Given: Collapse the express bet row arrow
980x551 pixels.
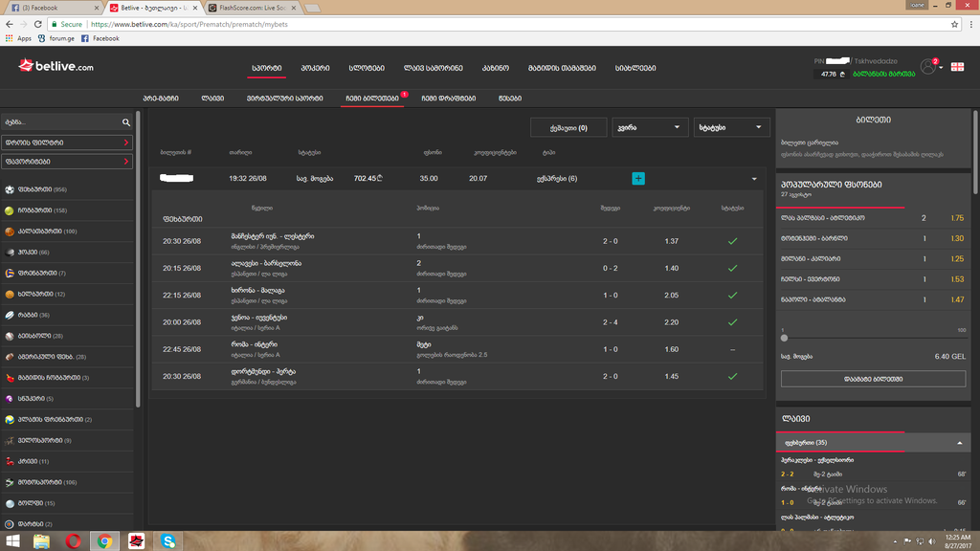Looking at the screenshot, I should [754, 179].
